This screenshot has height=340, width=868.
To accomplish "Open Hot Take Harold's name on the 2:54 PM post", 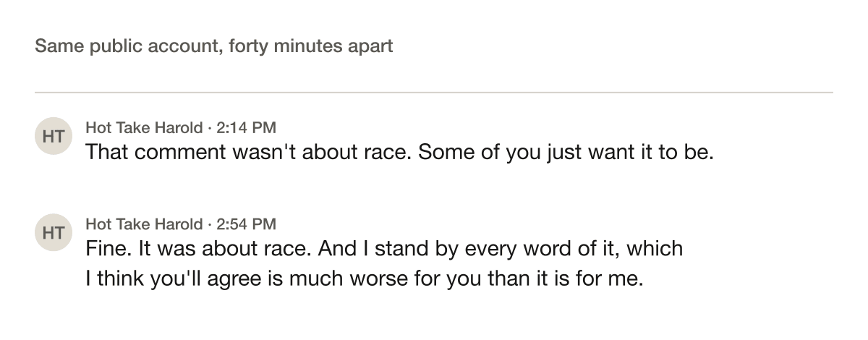I will 144,224.
